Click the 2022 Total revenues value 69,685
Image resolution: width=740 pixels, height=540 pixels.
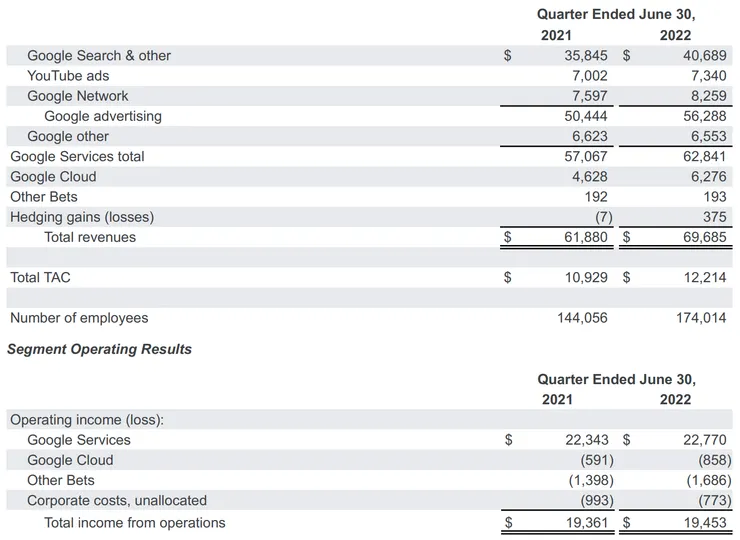[702, 237]
